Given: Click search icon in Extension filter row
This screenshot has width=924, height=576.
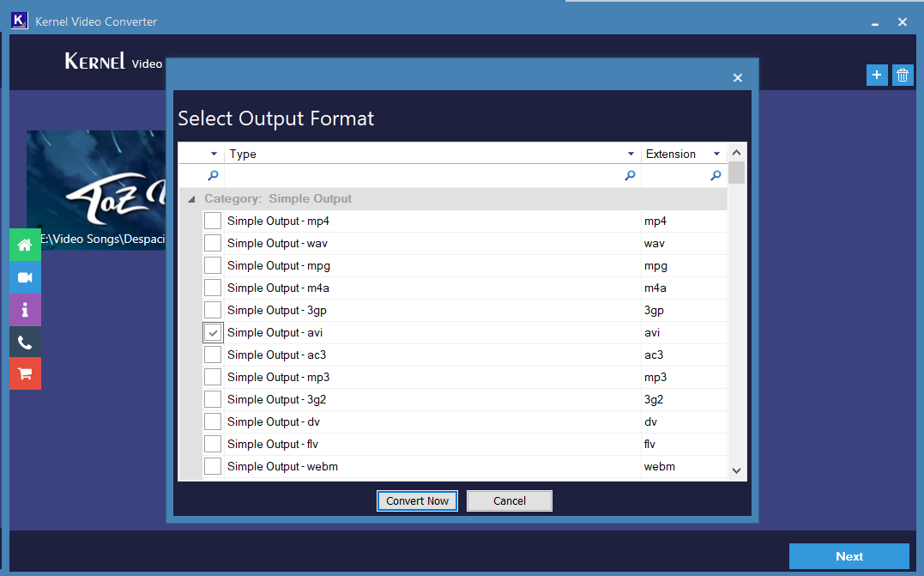Looking at the screenshot, I should coord(716,175).
